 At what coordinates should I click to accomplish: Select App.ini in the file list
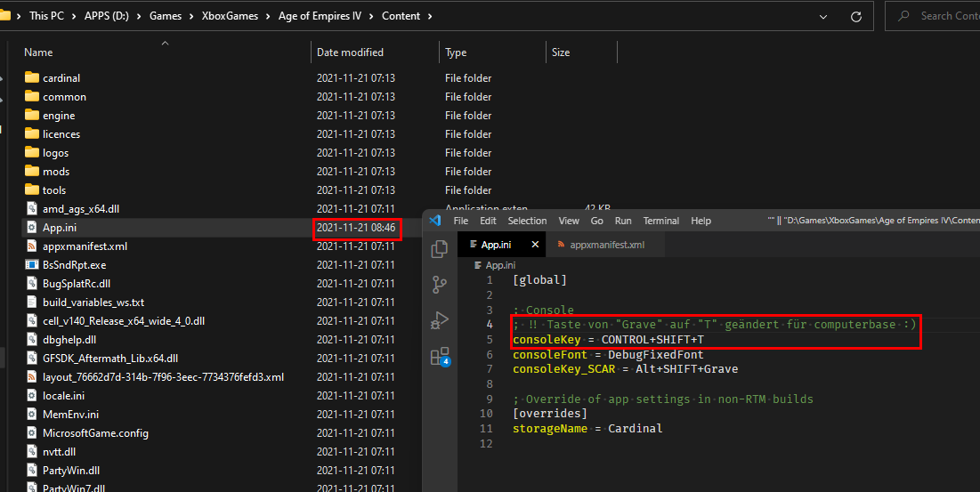[60, 228]
